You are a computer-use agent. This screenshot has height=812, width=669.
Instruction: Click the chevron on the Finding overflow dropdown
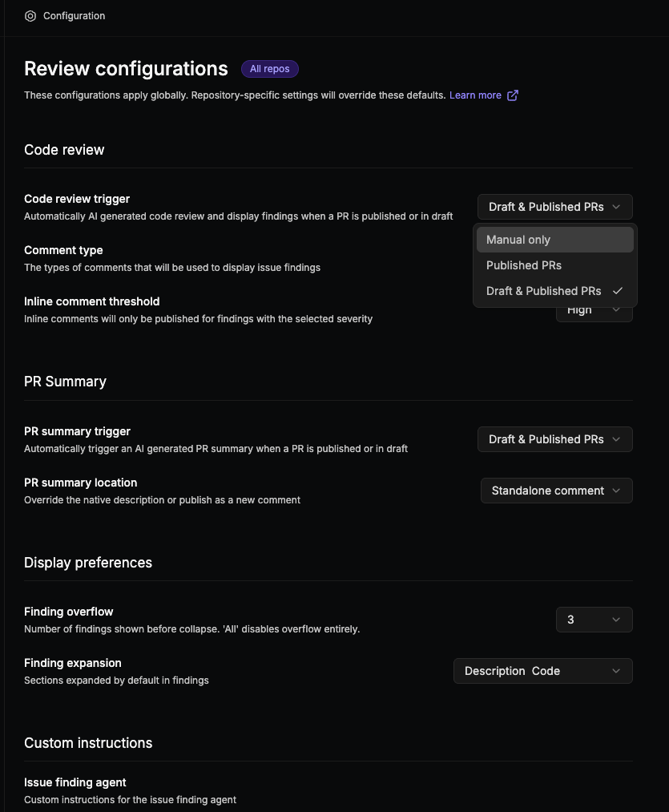tap(616, 620)
